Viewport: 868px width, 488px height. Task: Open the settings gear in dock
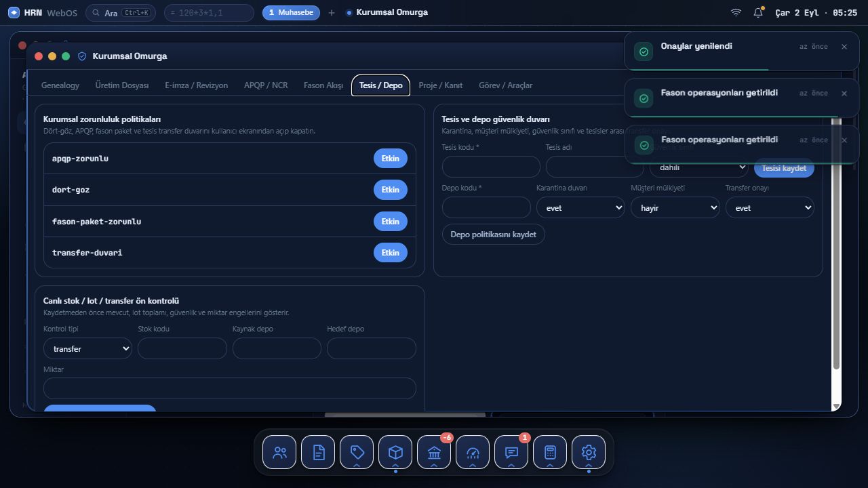click(x=589, y=452)
